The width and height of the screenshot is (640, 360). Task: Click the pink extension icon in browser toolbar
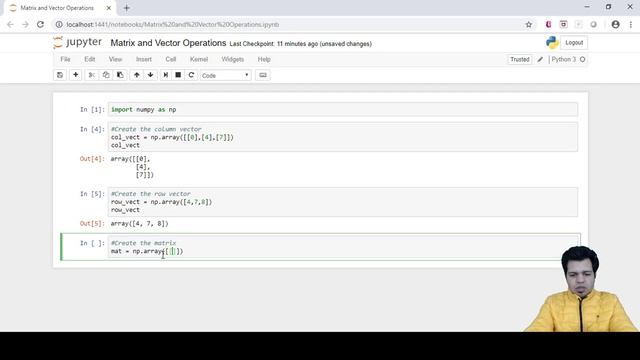coord(549,24)
